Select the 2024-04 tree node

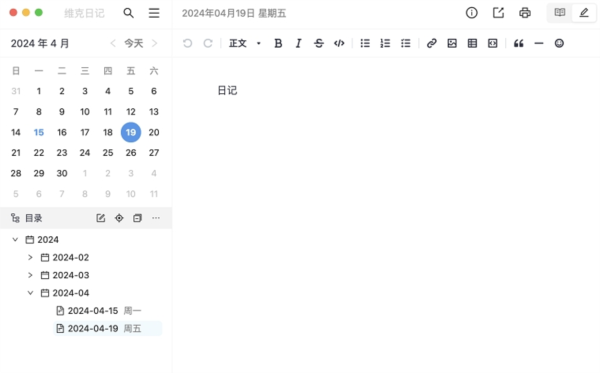(65, 293)
